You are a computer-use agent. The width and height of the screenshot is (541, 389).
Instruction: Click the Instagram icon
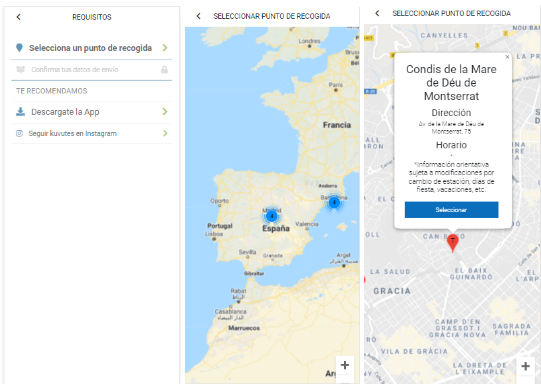(19, 133)
